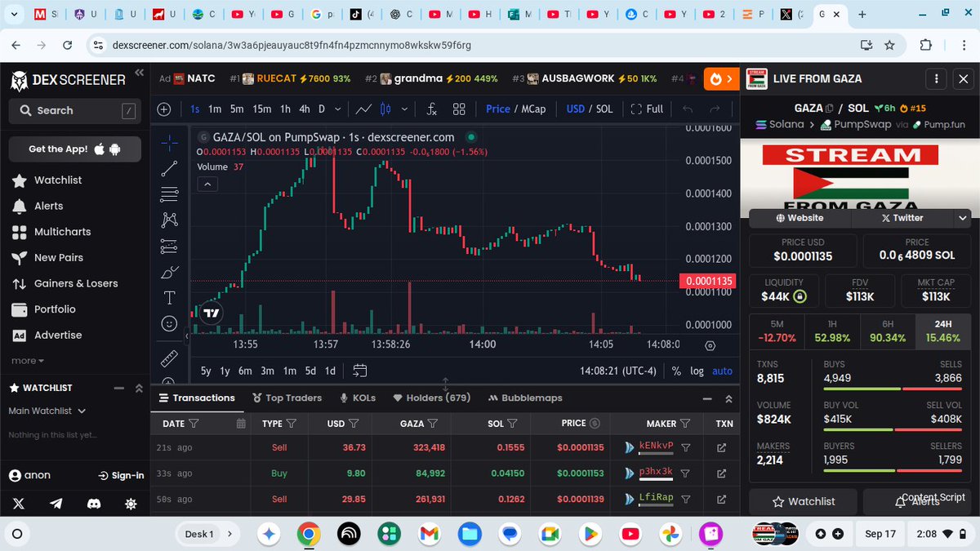Filter the TYPE column

291,424
